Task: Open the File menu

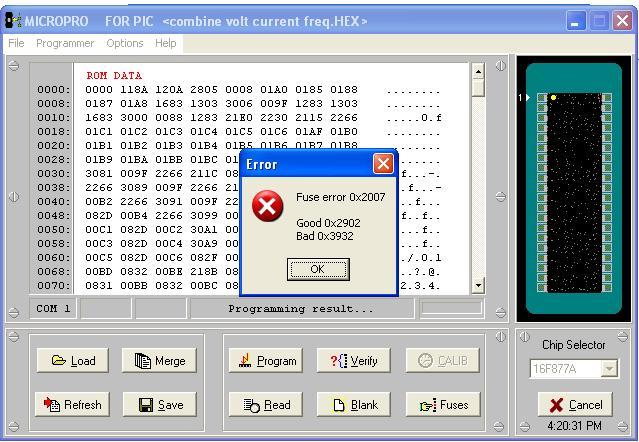Action: click(16, 43)
